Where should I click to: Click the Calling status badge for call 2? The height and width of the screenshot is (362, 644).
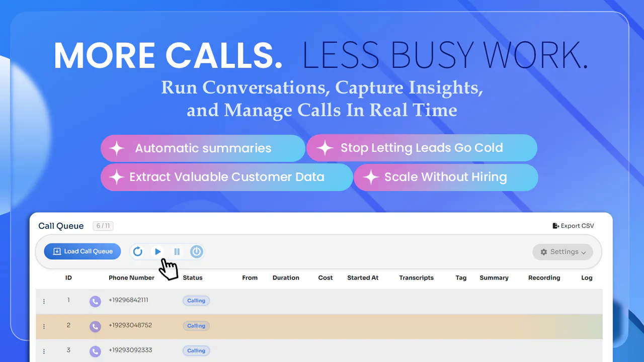pyautogui.click(x=196, y=326)
